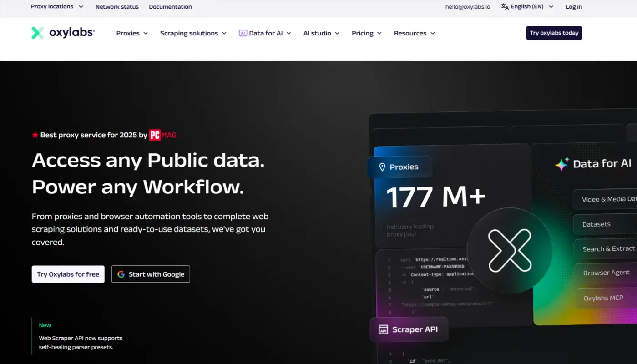Click the API badge icon on Scraper API
The height and width of the screenshot is (364, 637).
point(384,329)
